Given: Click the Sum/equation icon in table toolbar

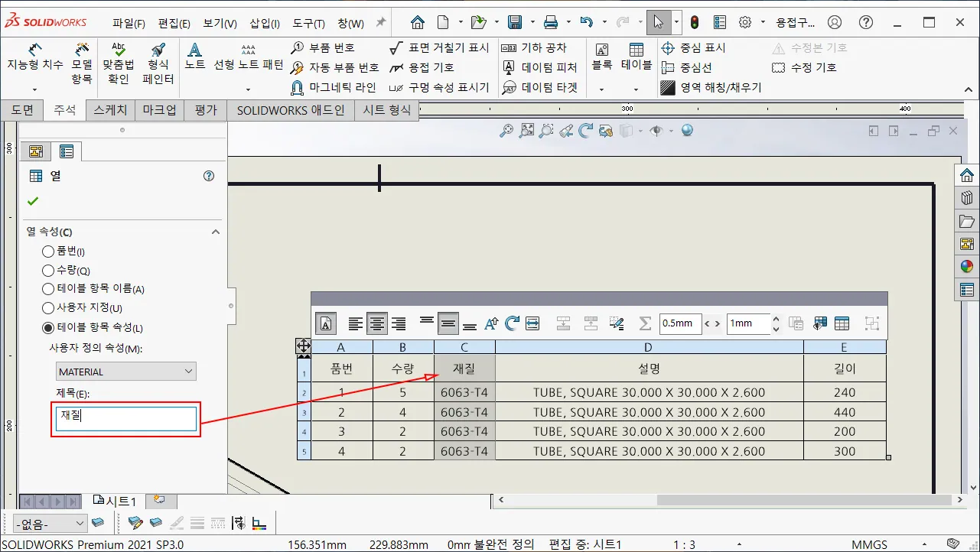Looking at the screenshot, I should click(x=645, y=323).
